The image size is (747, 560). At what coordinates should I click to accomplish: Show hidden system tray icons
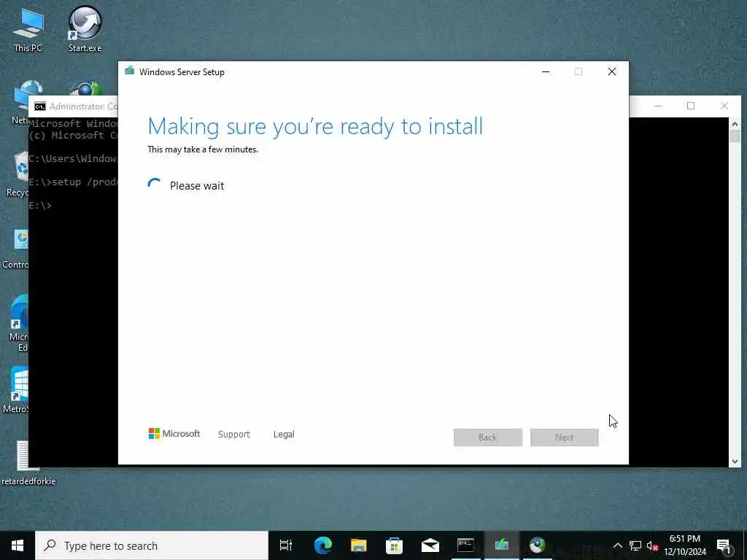pos(617,545)
